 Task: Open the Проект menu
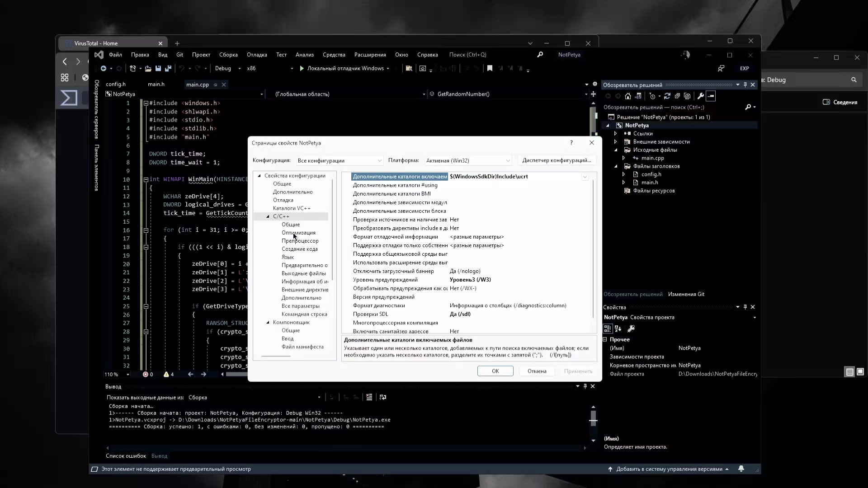[x=201, y=55]
